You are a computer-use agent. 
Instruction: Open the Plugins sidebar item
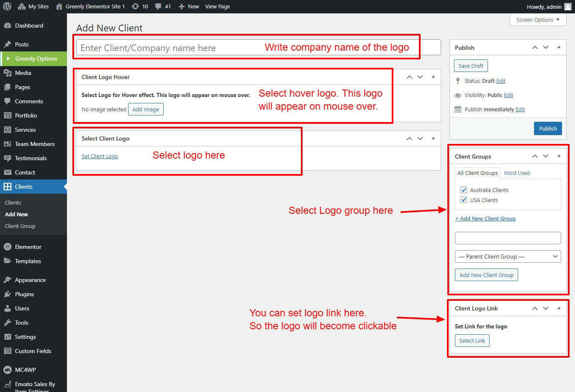pyautogui.click(x=24, y=294)
